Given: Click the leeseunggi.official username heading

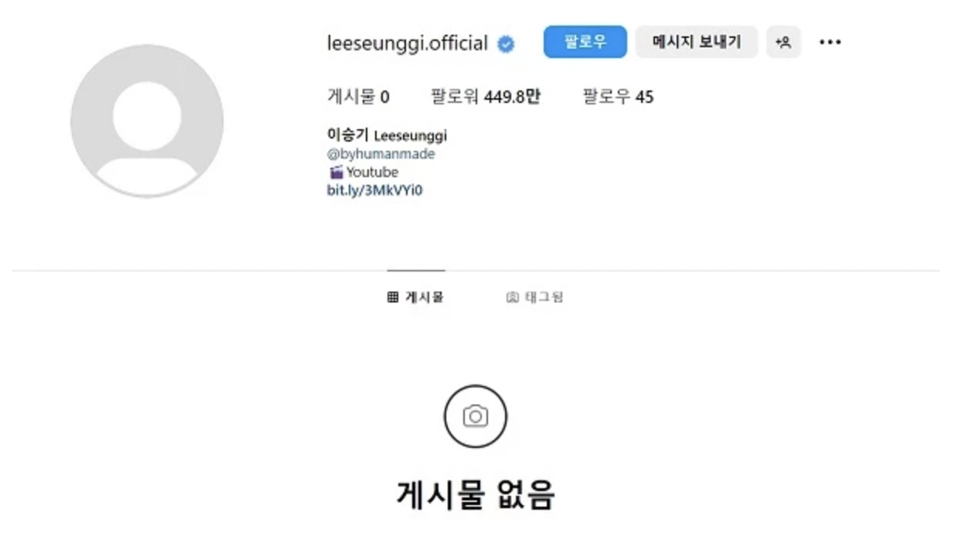Looking at the screenshot, I should click(408, 43).
